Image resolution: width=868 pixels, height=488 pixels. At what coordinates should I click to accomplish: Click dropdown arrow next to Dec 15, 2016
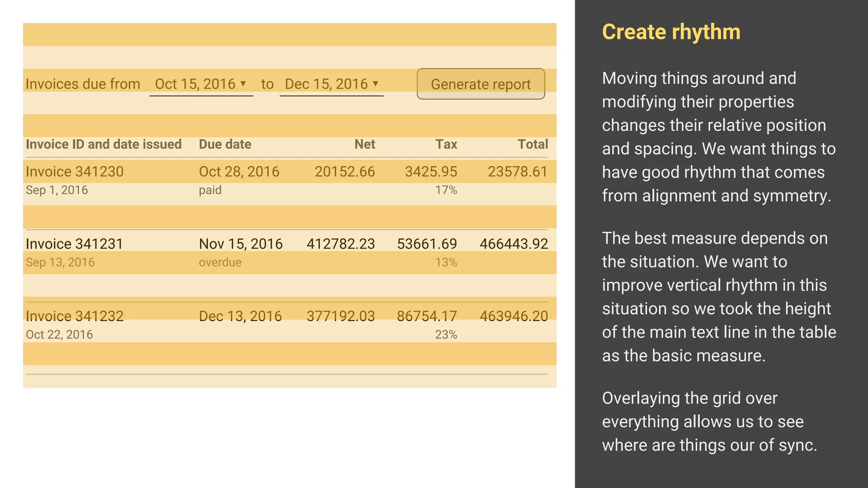[376, 83]
